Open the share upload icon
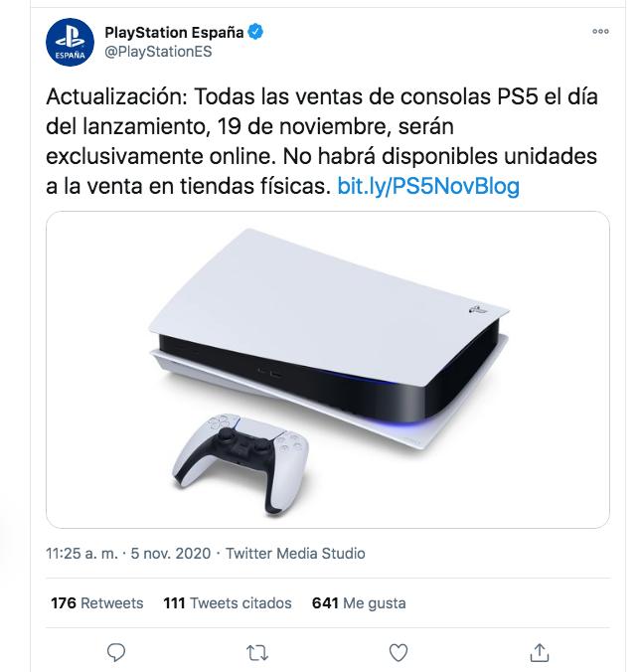Image resolution: width=640 pixels, height=672 pixels. pyautogui.click(x=540, y=652)
